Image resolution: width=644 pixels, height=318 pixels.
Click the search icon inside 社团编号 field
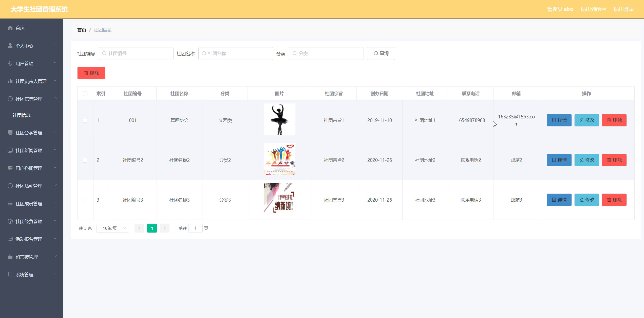click(x=104, y=54)
